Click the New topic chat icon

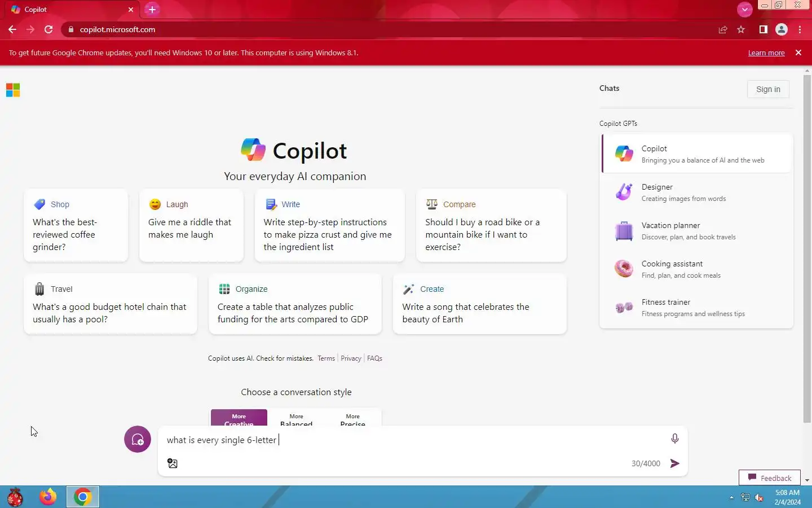click(x=138, y=439)
